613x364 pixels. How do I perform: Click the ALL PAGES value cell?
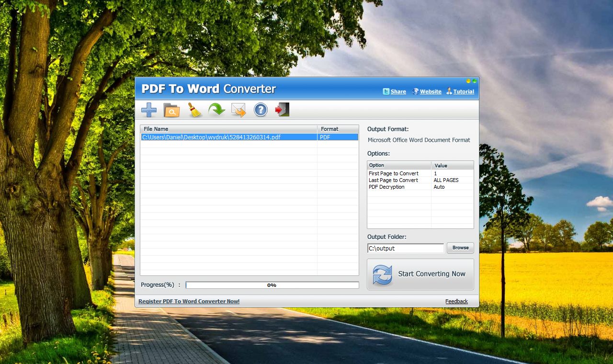tap(446, 180)
